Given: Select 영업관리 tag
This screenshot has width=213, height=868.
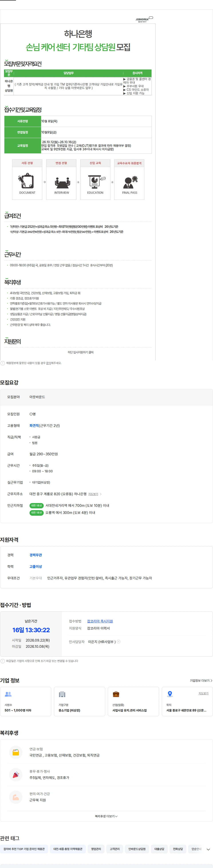Looking at the screenshot, I should click(96, 849).
